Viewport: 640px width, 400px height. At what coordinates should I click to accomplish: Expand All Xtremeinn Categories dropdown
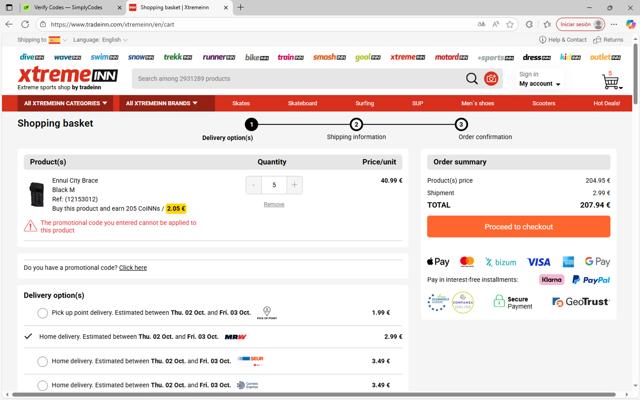pos(65,103)
